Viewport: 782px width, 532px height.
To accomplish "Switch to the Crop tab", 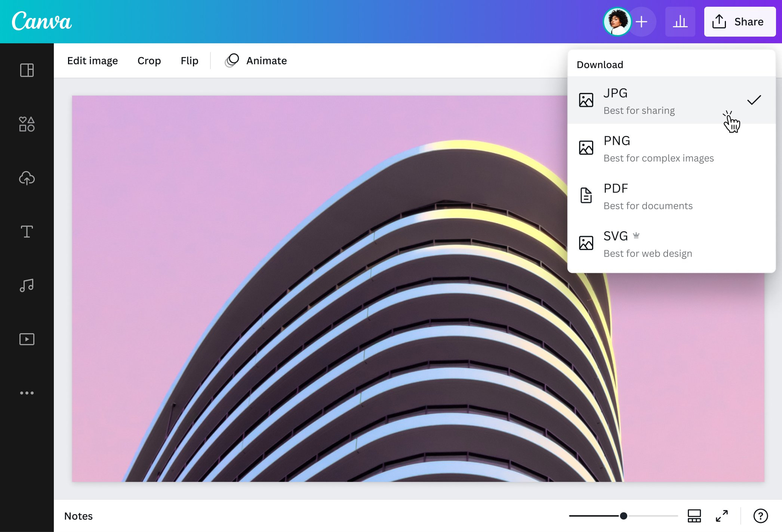I will [149, 61].
